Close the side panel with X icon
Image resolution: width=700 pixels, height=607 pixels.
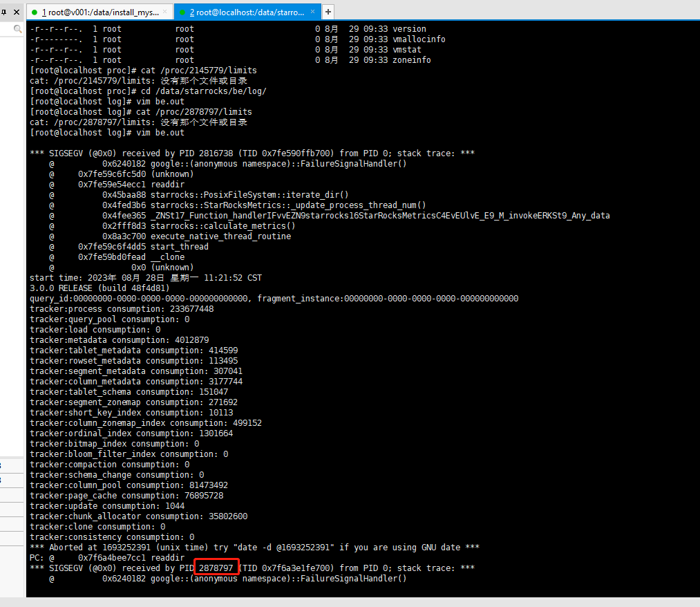coord(17,12)
